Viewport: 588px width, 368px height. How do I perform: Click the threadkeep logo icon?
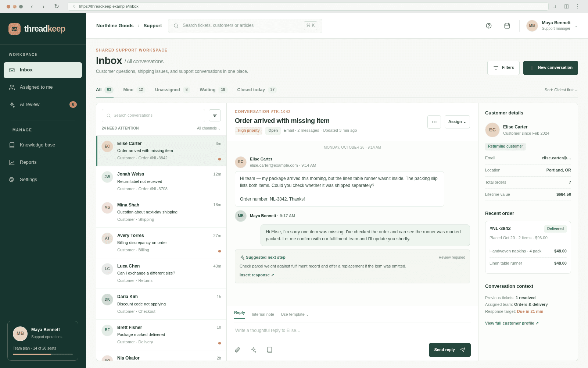point(14,29)
